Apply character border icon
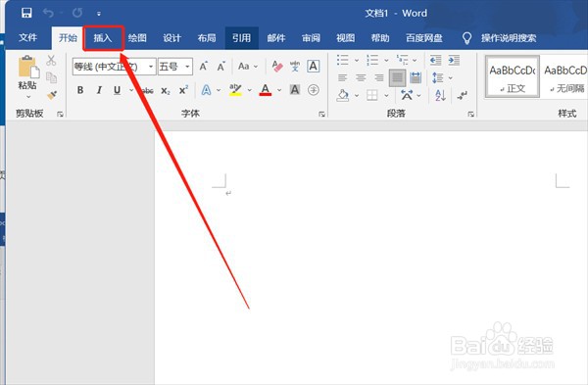588x385 pixels. coord(314,67)
